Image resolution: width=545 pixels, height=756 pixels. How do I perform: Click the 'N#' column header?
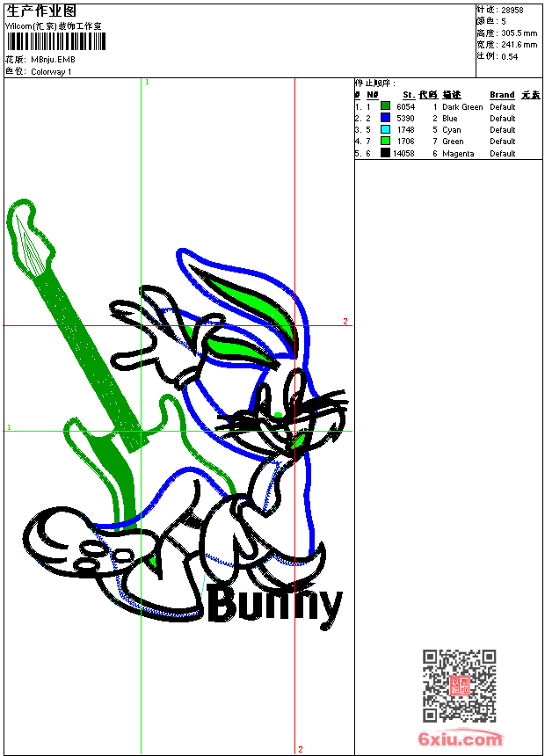(373, 95)
